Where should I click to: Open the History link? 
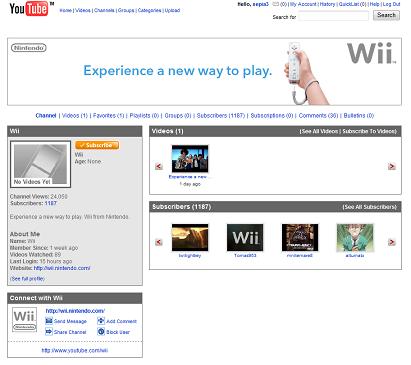tap(327, 4)
